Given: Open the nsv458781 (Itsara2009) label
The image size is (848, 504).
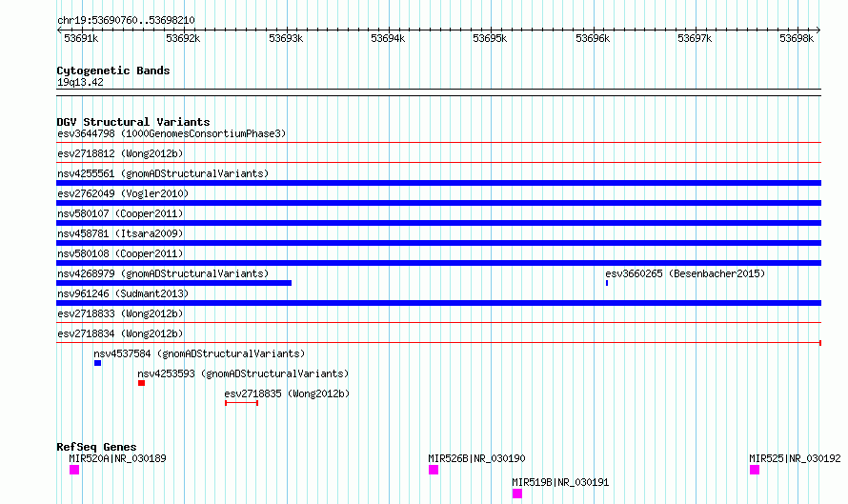Looking at the screenshot, I should 120,233.
